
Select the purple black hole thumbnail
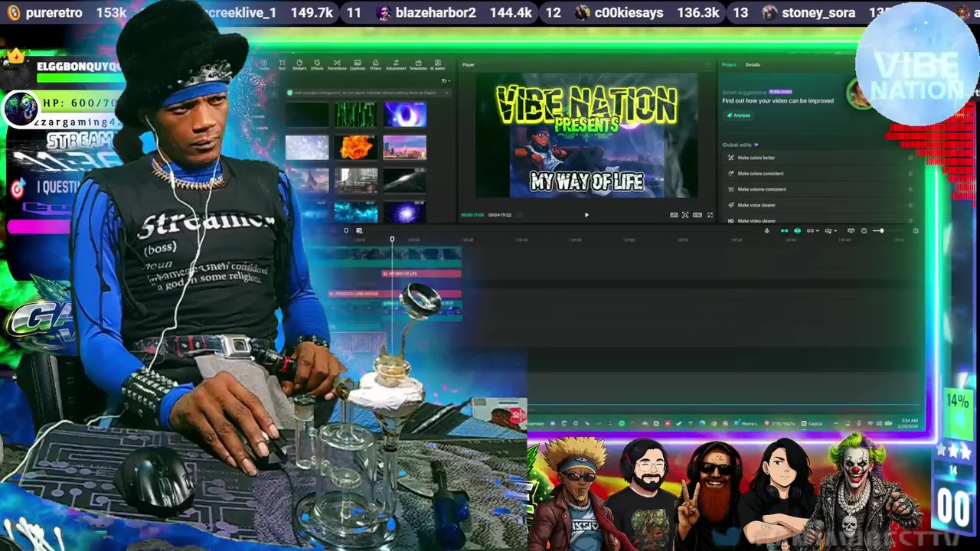(405, 115)
